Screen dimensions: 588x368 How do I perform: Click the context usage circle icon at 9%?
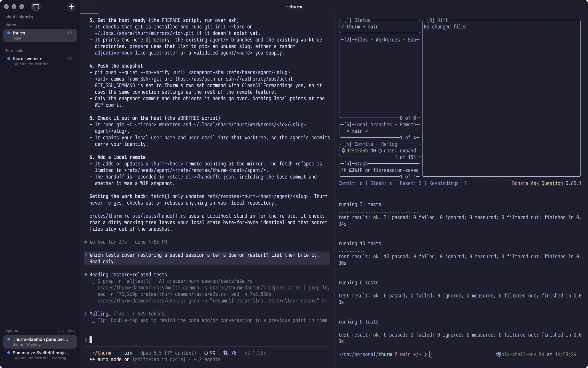(206, 353)
